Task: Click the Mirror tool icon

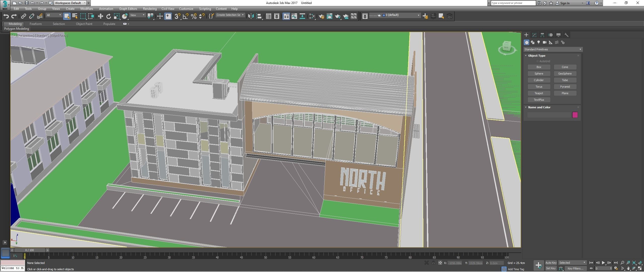Action: [251, 16]
